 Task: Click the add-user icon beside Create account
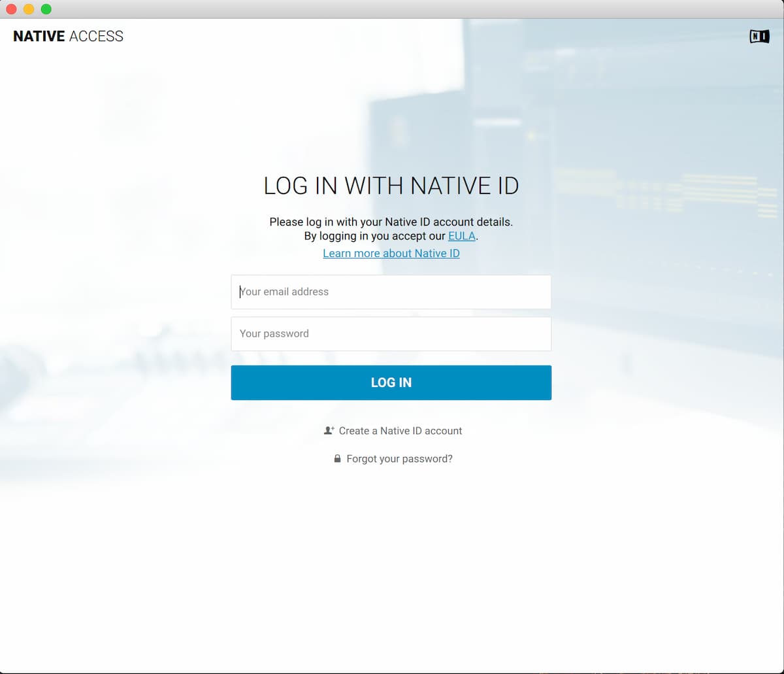[329, 431]
